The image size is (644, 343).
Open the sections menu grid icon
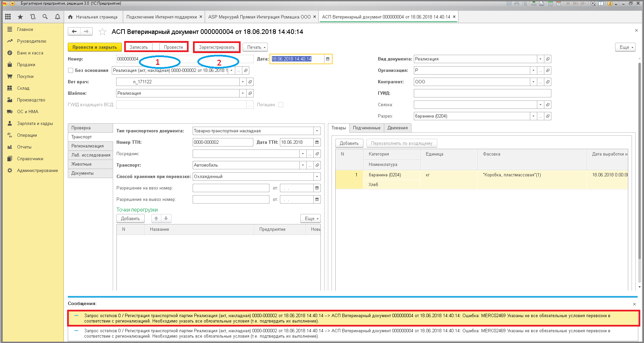pos(8,17)
